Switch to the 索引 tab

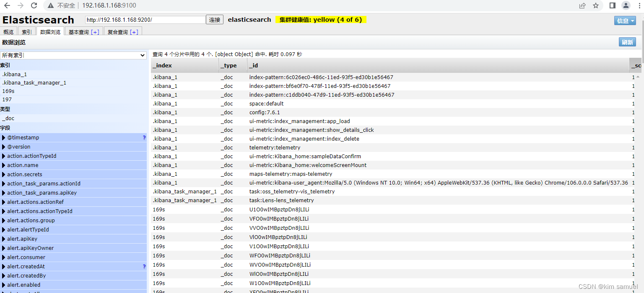coord(27,32)
